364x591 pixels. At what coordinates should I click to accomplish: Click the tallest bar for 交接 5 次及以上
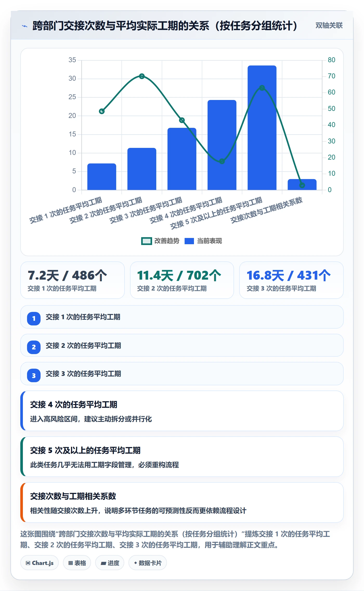click(x=262, y=128)
